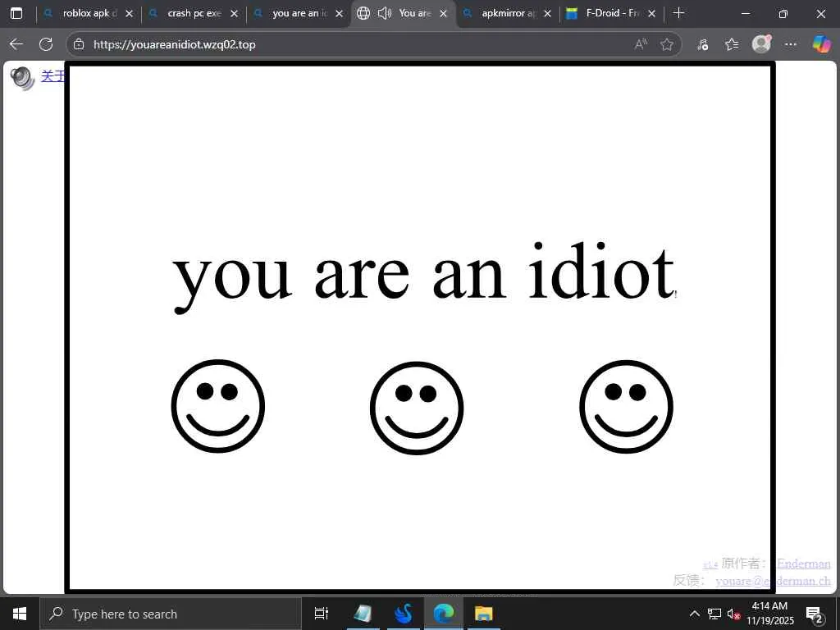The height and width of the screenshot is (630, 840).
Task: Open the browser profile avatar
Action: point(761,44)
